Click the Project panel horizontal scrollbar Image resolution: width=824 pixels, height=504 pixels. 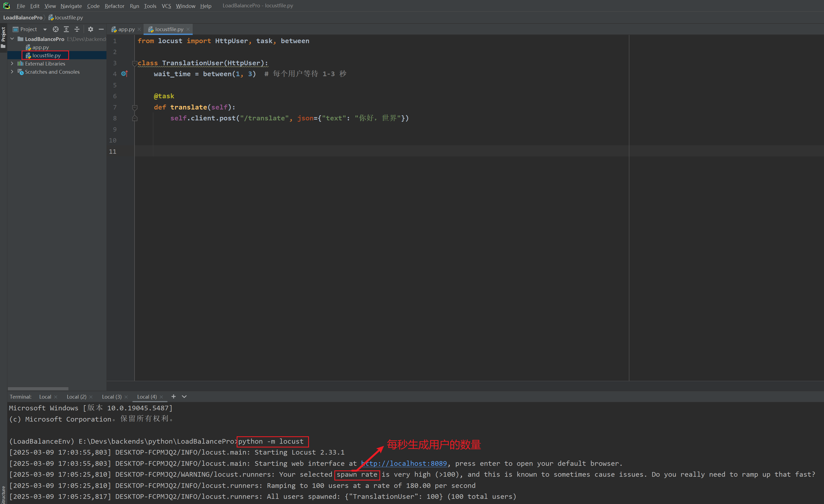[x=38, y=389]
